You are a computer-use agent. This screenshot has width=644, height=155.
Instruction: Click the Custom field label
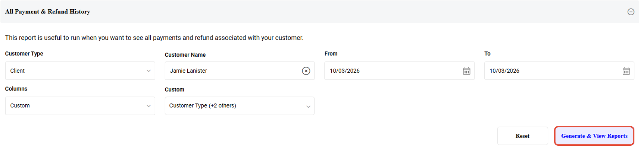click(175, 89)
